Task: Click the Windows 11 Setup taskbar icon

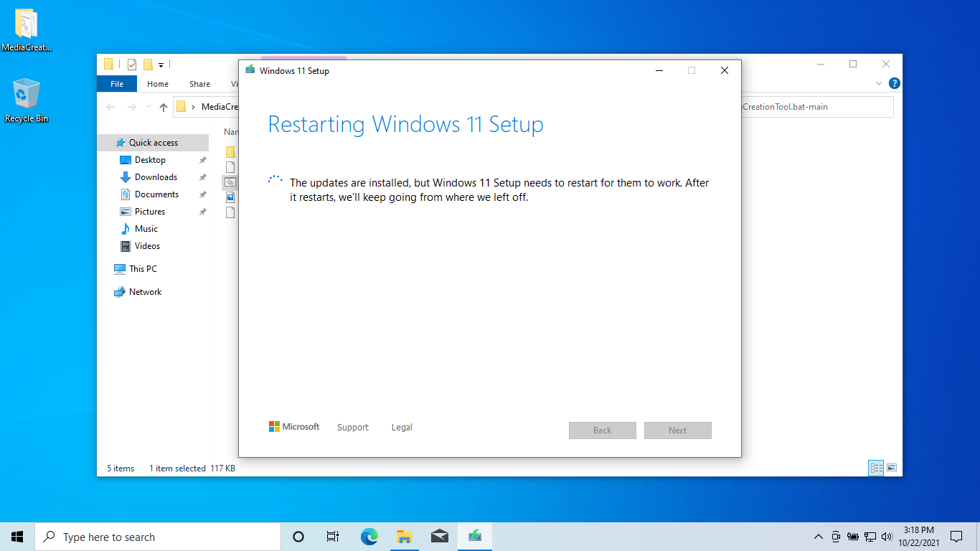Action: 475,537
